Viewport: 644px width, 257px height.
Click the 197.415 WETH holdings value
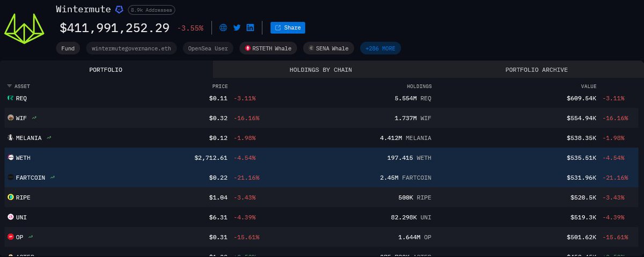pos(409,158)
